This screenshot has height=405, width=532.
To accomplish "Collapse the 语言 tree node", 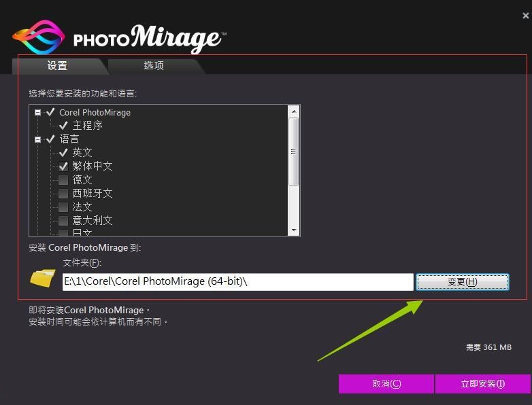I will click(x=38, y=139).
